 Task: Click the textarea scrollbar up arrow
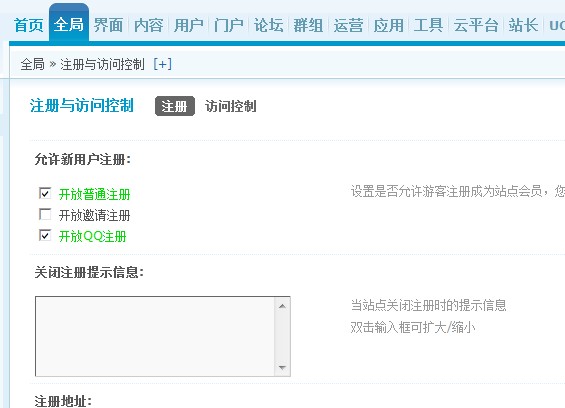(x=282, y=306)
